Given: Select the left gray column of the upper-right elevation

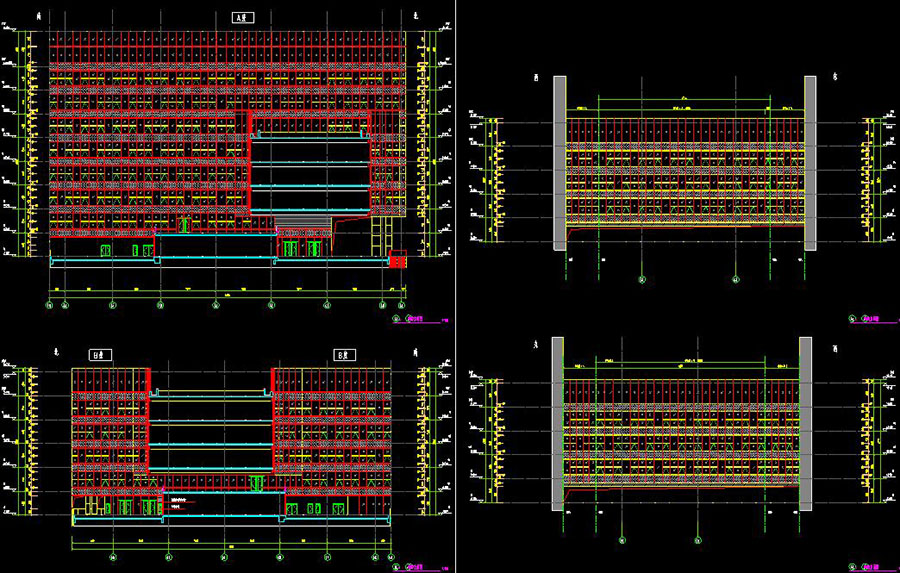Looking at the screenshot, I should (x=560, y=163).
